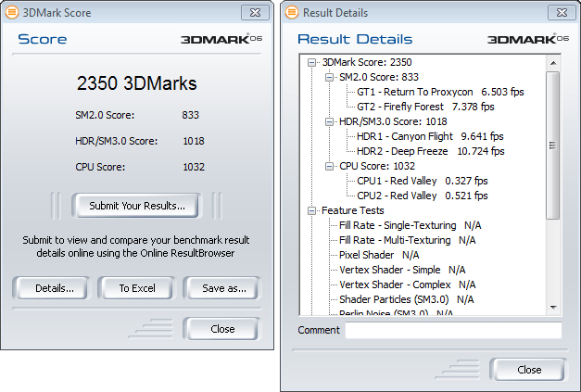The image size is (581, 392).
Task: Select GT1 - Return To Proxycon row
Action: (x=440, y=92)
